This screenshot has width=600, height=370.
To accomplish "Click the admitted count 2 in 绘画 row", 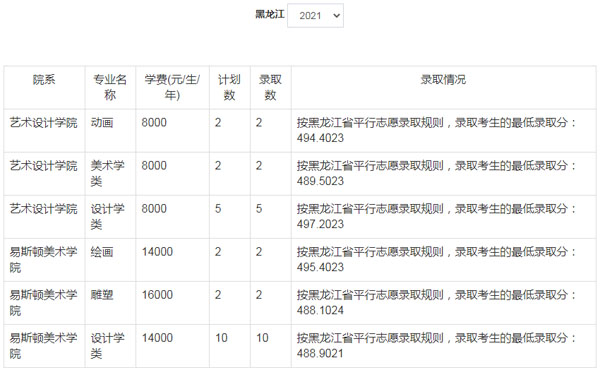I will (x=271, y=260).
